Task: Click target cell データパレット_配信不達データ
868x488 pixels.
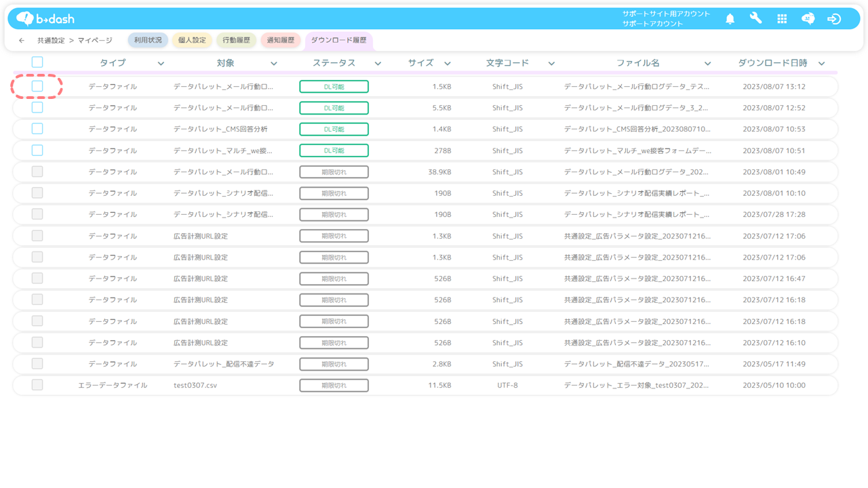Action: [224, 364]
